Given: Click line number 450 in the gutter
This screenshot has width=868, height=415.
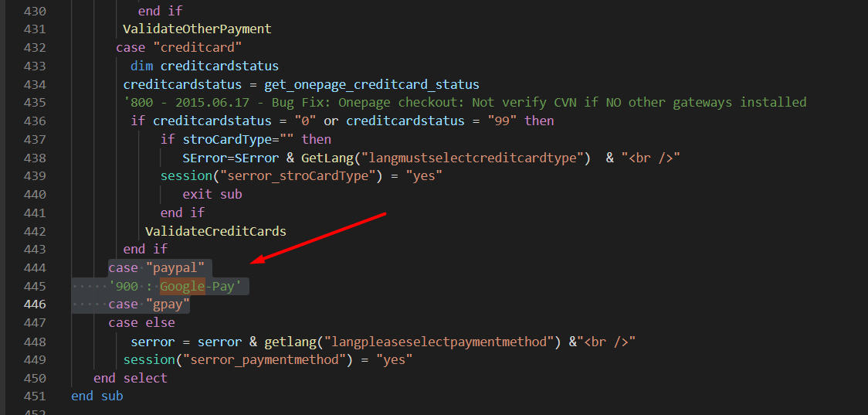Looking at the screenshot, I should pos(34,378).
